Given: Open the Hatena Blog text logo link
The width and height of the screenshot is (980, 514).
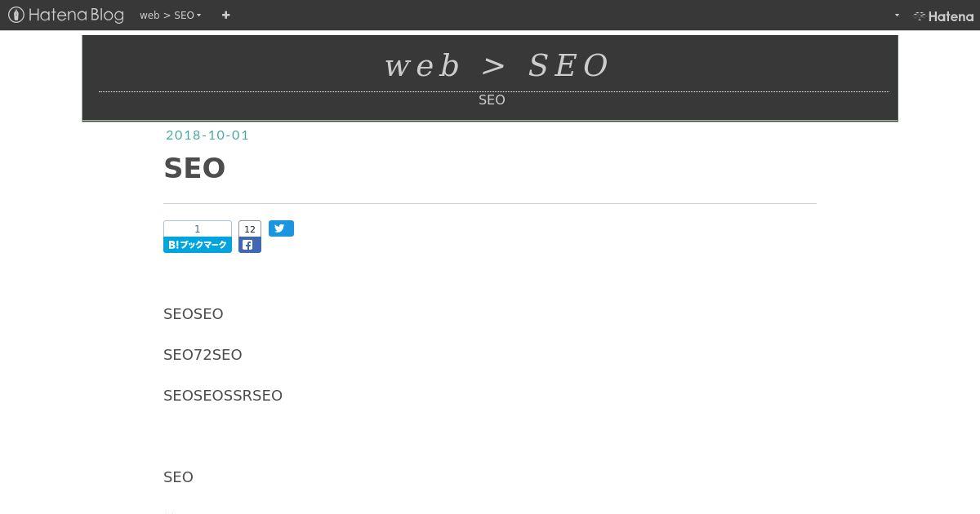Looking at the screenshot, I should pyautogui.click(x=76, y=15).
